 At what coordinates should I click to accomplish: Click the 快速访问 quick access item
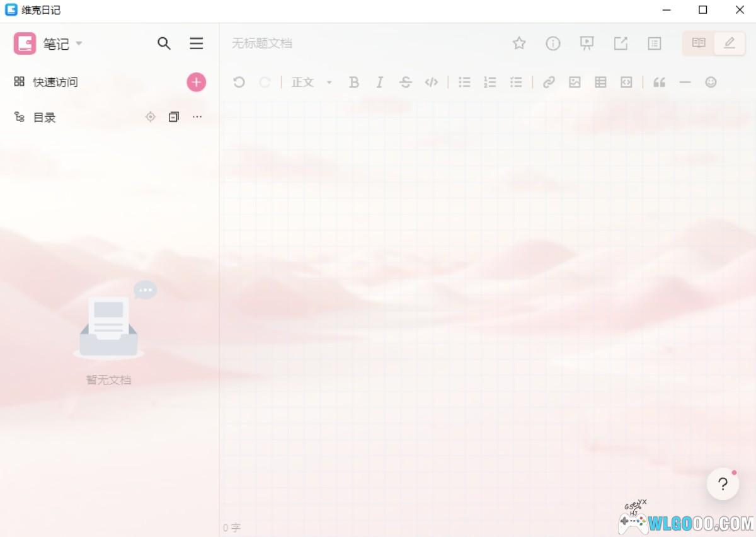click(55, 82)
